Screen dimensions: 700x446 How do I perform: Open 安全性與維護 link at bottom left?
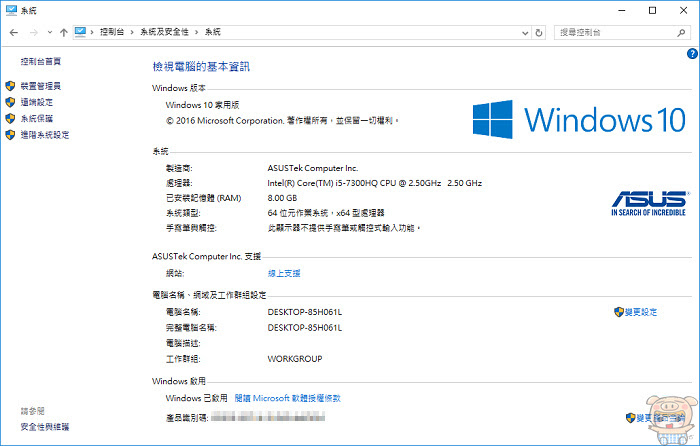coord(45,427)
